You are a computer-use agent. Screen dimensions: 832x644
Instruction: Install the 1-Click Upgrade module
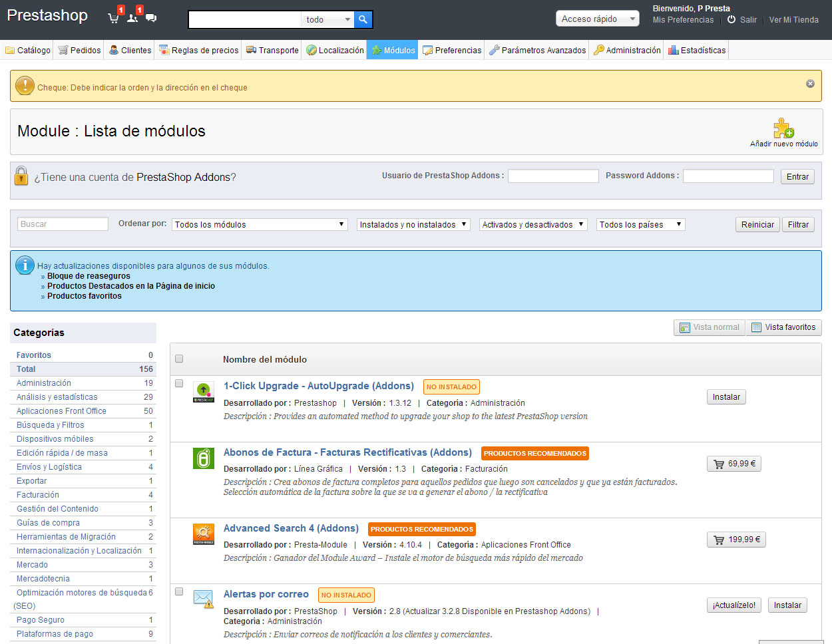[x=726, y=397]
